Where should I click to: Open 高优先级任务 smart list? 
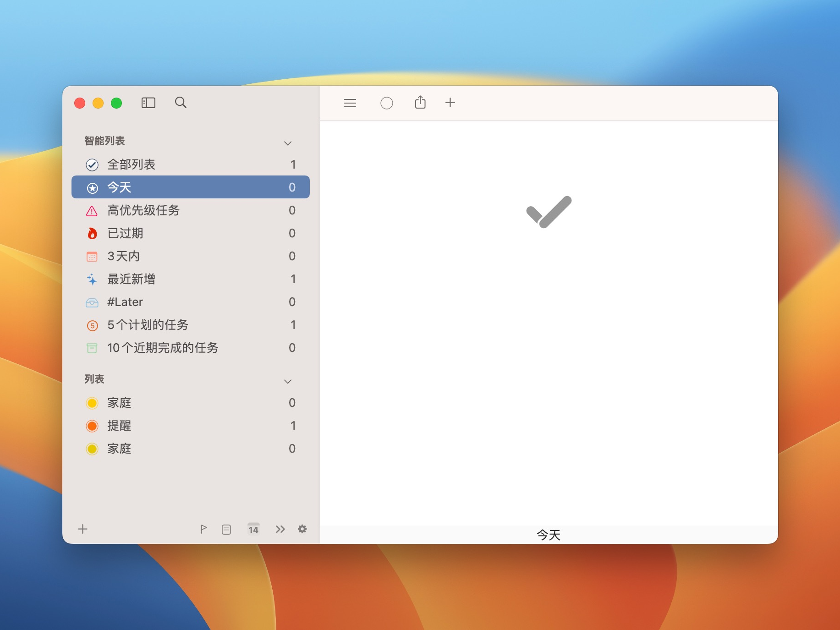pos(191,210)
